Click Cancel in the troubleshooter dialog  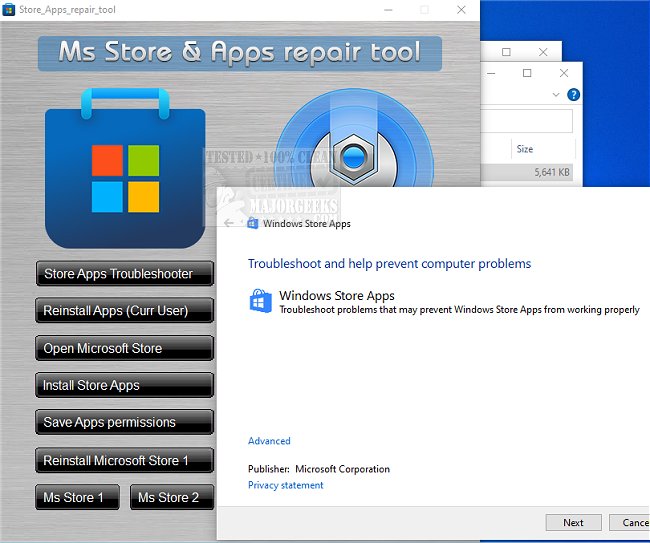click(x=629, y=522)
